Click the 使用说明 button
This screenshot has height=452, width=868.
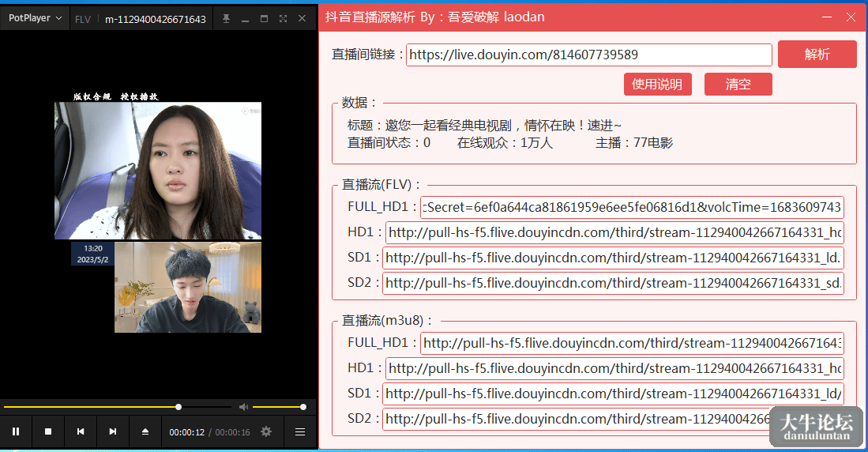pos(658,85)
